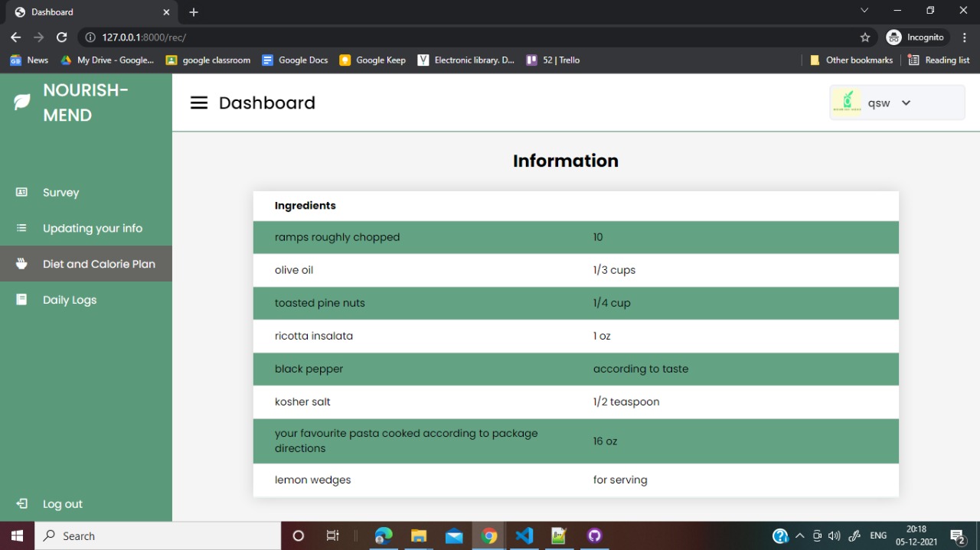Click 'according to taste' for black pepper
980x550 pixels.
click(x=641, y=369)
